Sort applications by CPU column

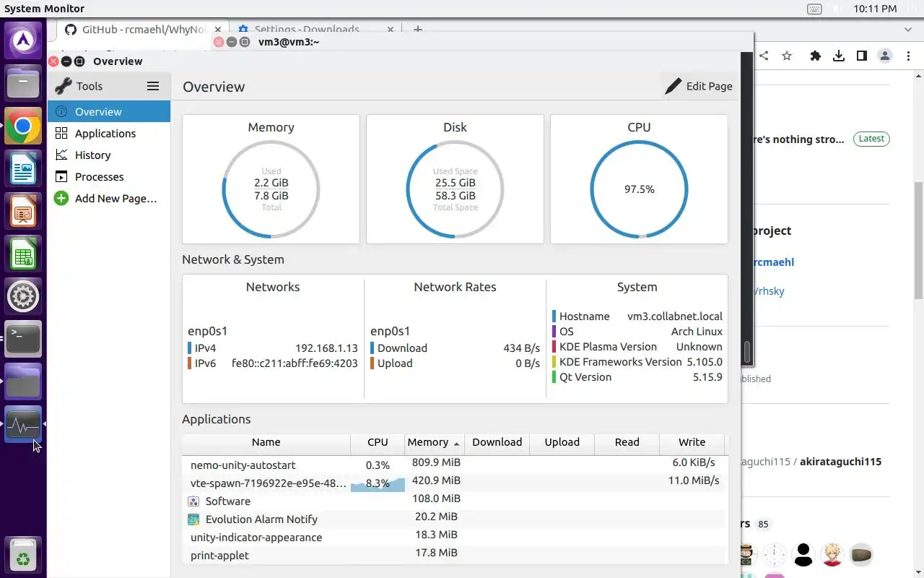[x=378, y=442]
